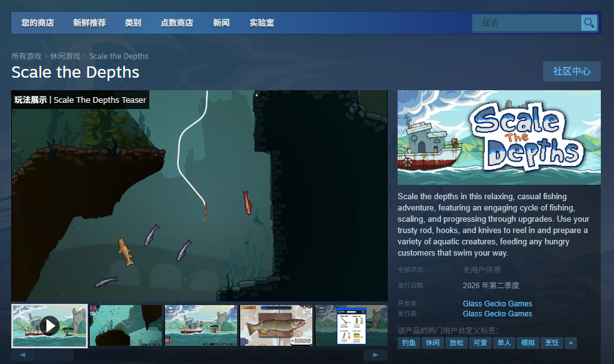Select the 放松 tag
The width and height of the screenshot is (614, 364).
coord(457,343)
